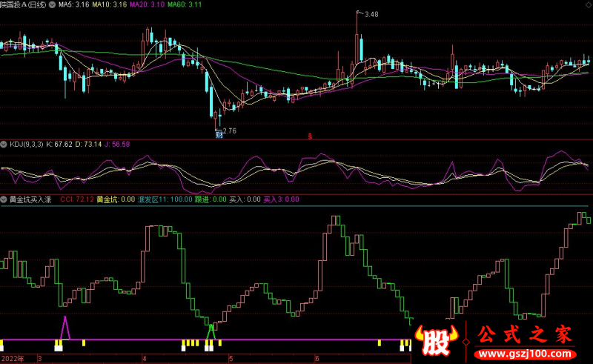This screenshot has width=593, height=364.
Task: Click the red S marker on chart
Action: click(x=310, y=136)
